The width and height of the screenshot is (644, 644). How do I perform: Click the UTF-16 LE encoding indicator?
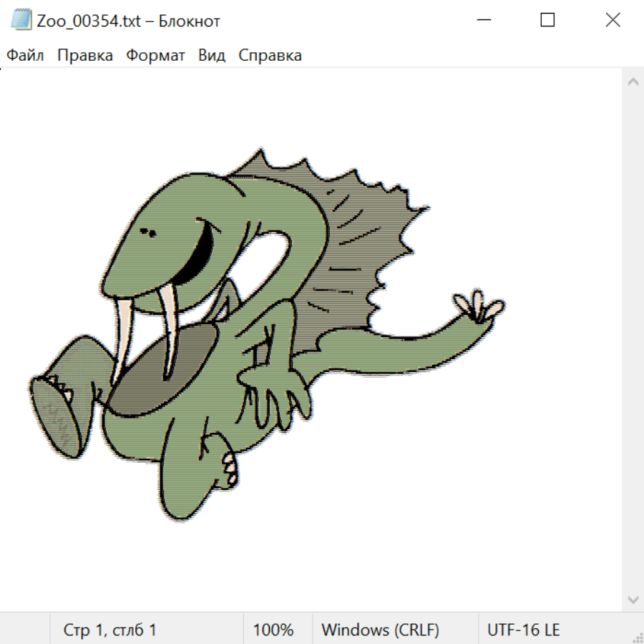click(524, 630)
